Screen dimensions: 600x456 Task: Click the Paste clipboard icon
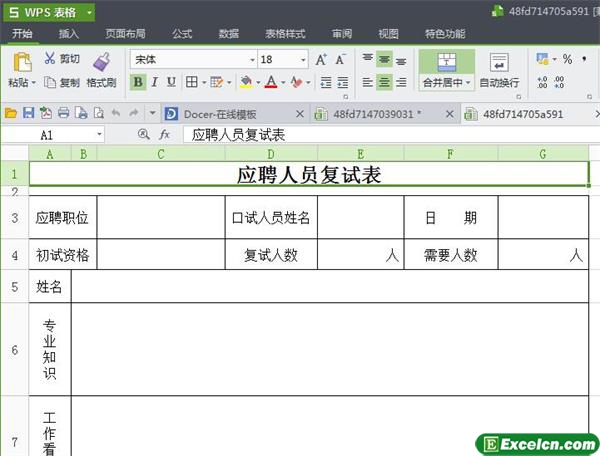point(22,62)
